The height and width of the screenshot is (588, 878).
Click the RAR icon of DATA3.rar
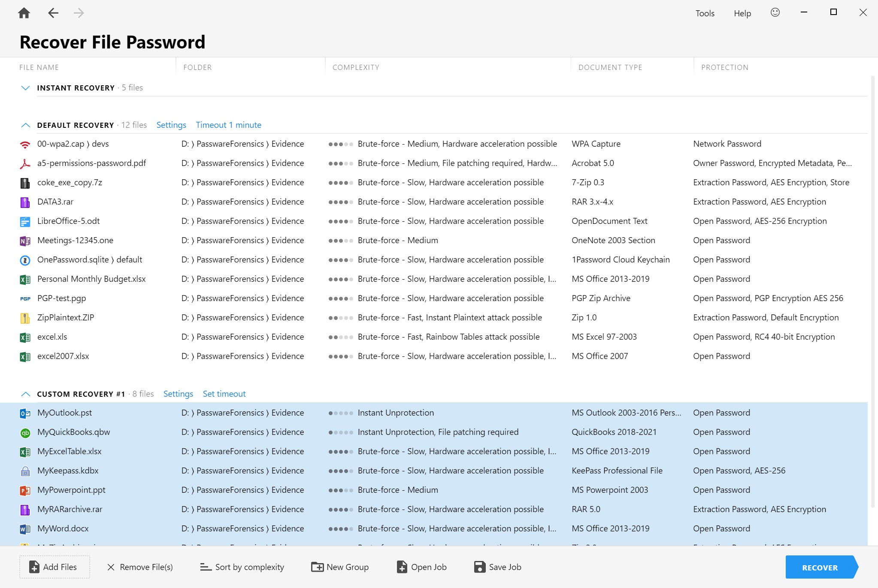[25, 202]
